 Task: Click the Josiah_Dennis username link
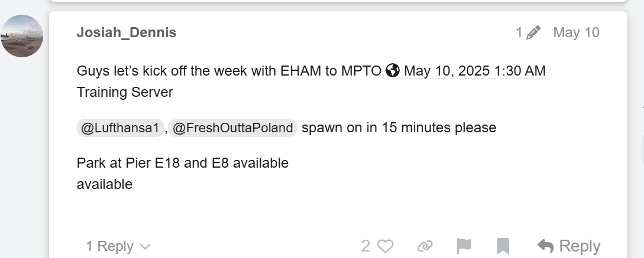127,32
